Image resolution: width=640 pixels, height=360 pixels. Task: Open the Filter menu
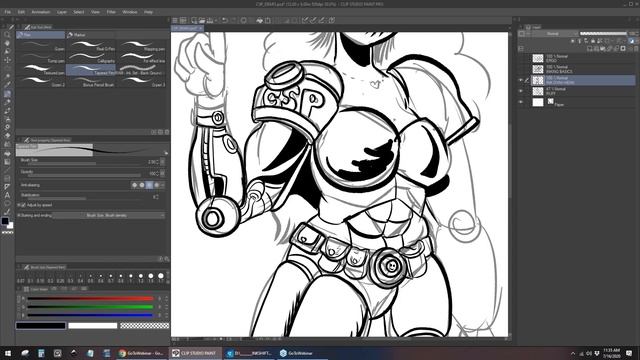[111, 12]
